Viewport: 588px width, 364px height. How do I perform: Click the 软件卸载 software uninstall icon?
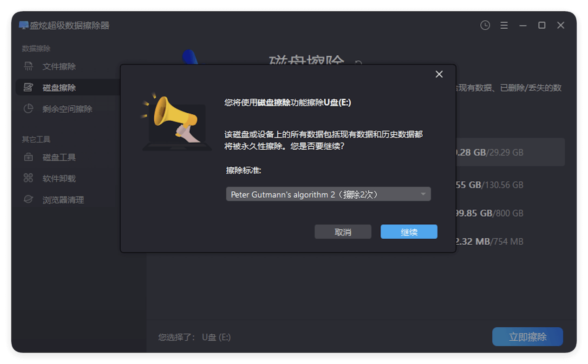click(x=28, y=178)
